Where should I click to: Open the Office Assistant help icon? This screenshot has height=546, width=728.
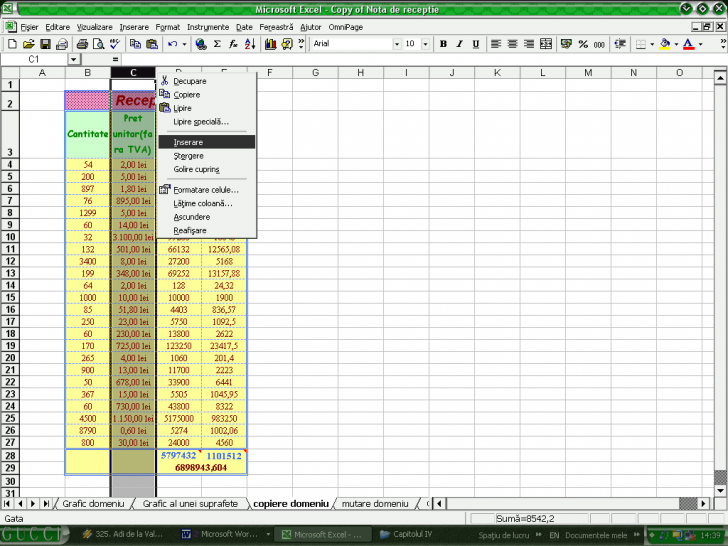(287, 44)
